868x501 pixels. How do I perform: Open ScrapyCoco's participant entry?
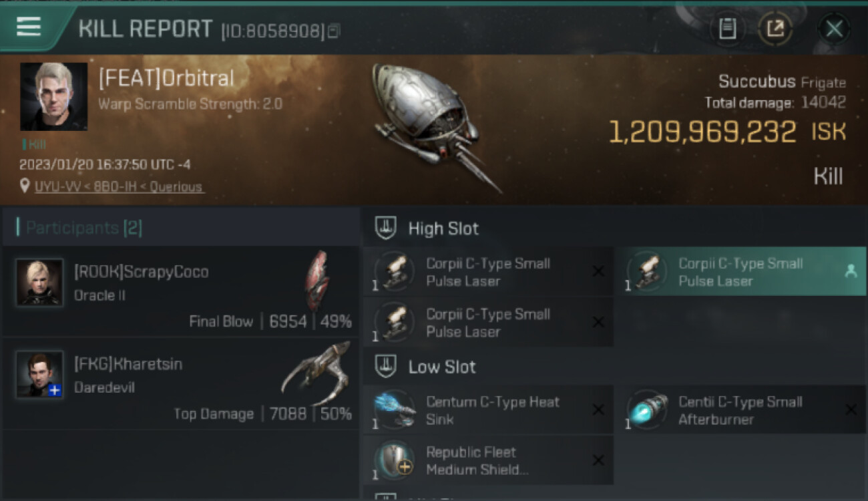click(x=180, y=291)
